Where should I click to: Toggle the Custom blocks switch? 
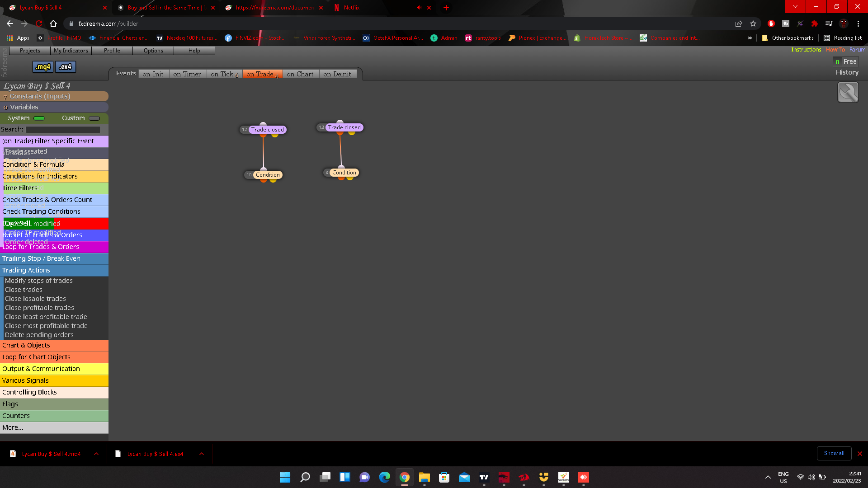pyautogui.click(x=94, y=118)
